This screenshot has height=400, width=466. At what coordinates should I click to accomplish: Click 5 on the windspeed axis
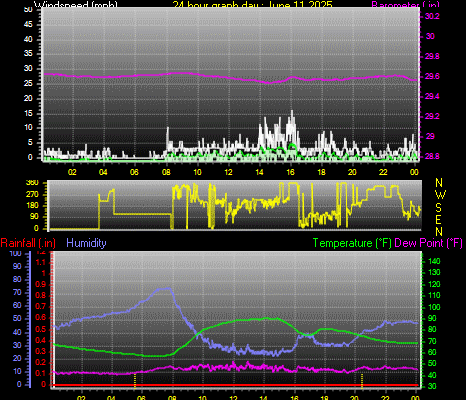click(30, 143)
